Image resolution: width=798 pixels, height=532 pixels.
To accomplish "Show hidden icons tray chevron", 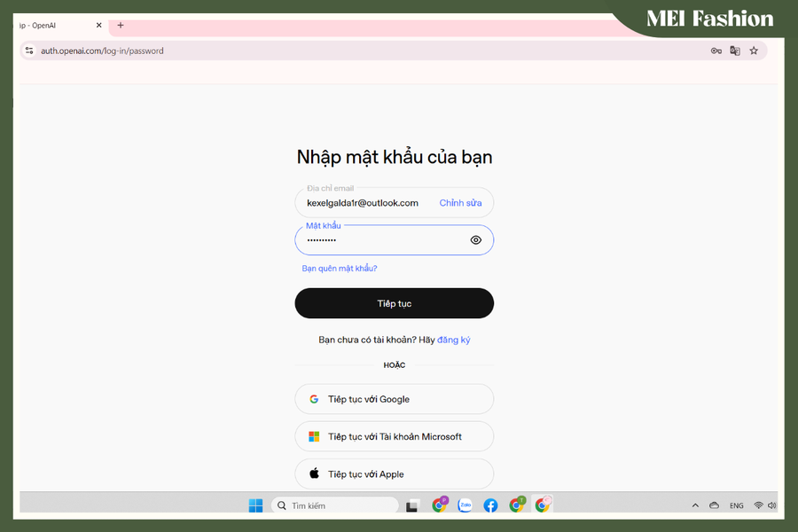I will [695, 505].
